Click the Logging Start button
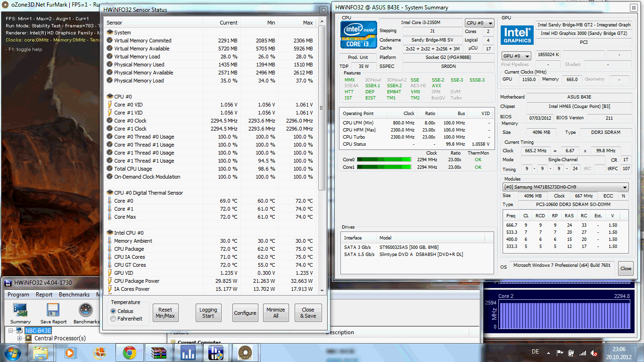Viewport: 644px width, 362px height. (x=208, y=313)
